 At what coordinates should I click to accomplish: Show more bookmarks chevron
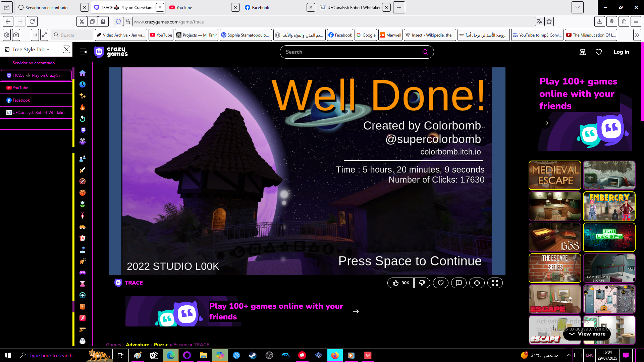pyautogui.click(x=637, y=35)
